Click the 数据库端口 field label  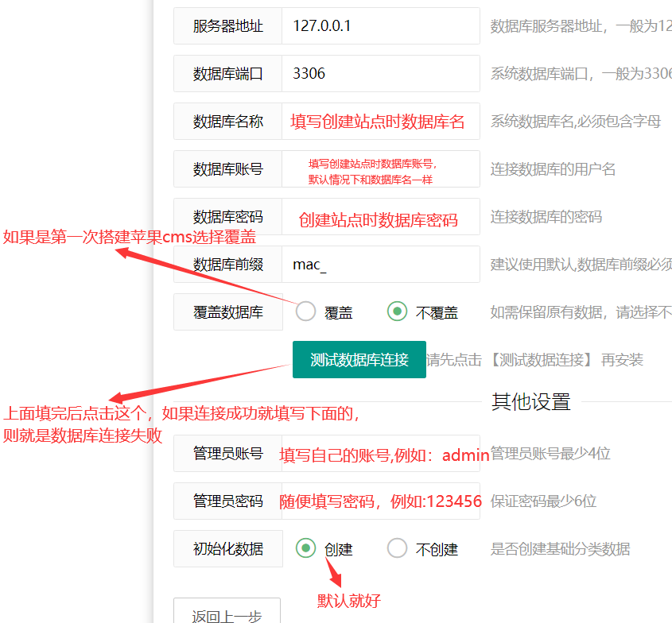228,74
